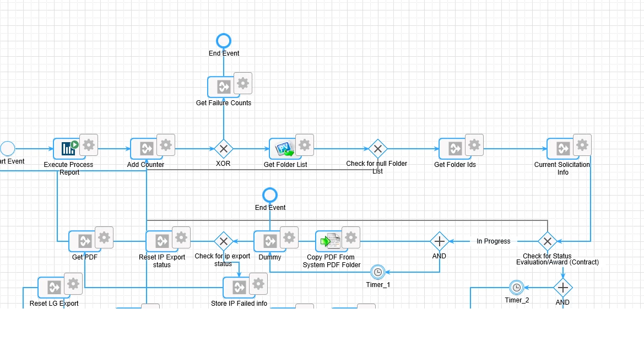Click the Check for Status Evaluation/Award gateway
Screen dimensions: 644x357
548,241
